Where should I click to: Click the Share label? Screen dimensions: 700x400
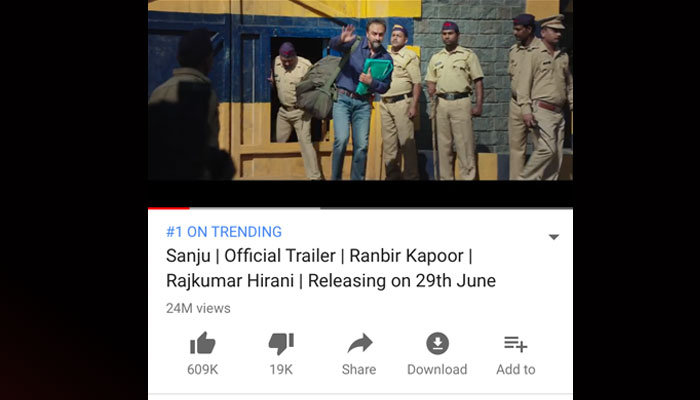(359, 370)
